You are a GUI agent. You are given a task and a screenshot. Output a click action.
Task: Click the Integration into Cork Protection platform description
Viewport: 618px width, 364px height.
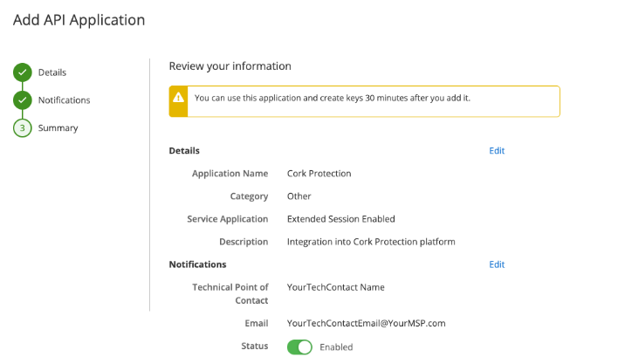pos(371,242)
